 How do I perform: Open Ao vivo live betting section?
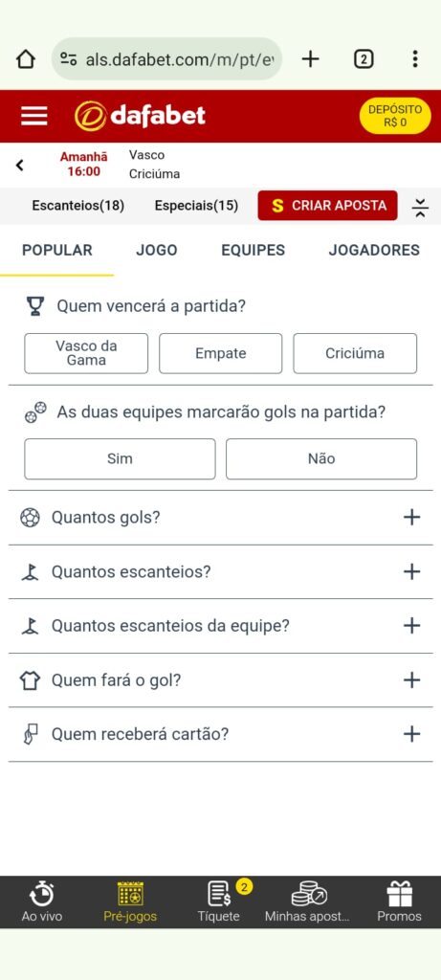[x=42, y=902]
